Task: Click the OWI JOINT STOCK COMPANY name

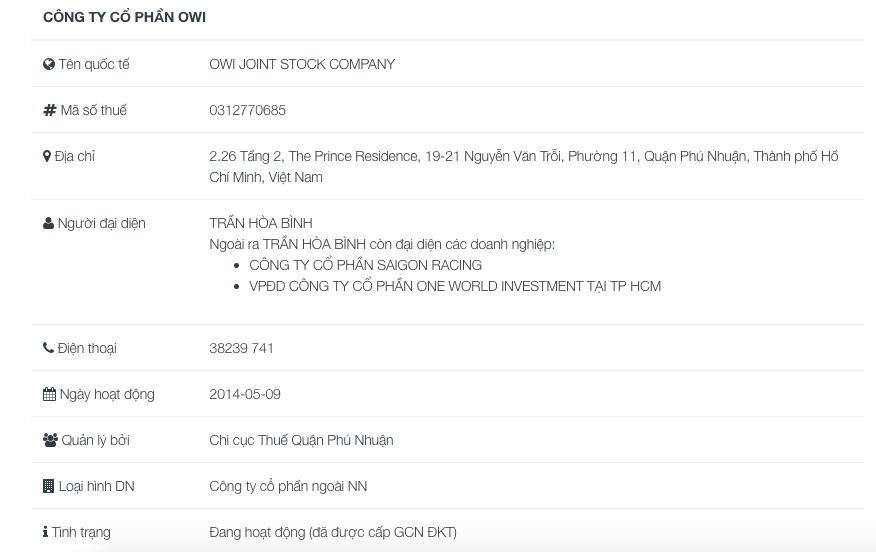Action: click(302, 64)
